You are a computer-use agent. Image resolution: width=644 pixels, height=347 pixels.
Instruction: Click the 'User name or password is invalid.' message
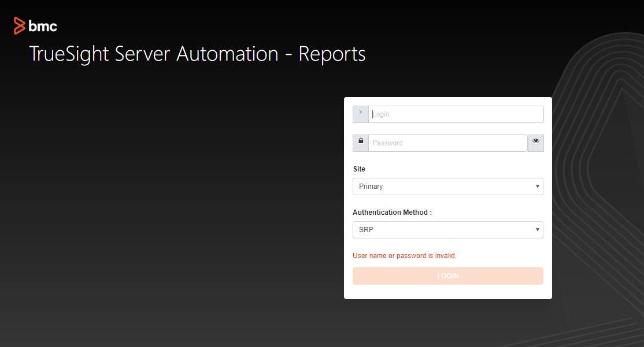(x=405, y=256)
